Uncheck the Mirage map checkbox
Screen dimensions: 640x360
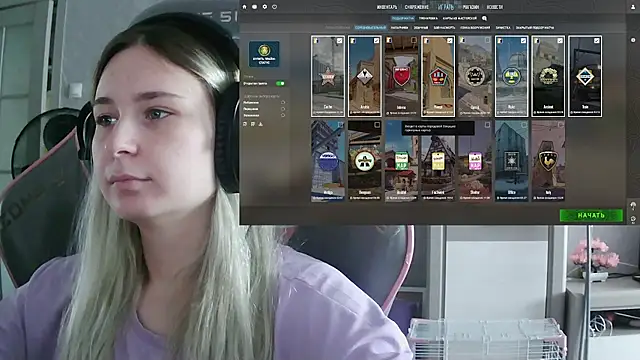pyautogui.click(x=450, y=41)
